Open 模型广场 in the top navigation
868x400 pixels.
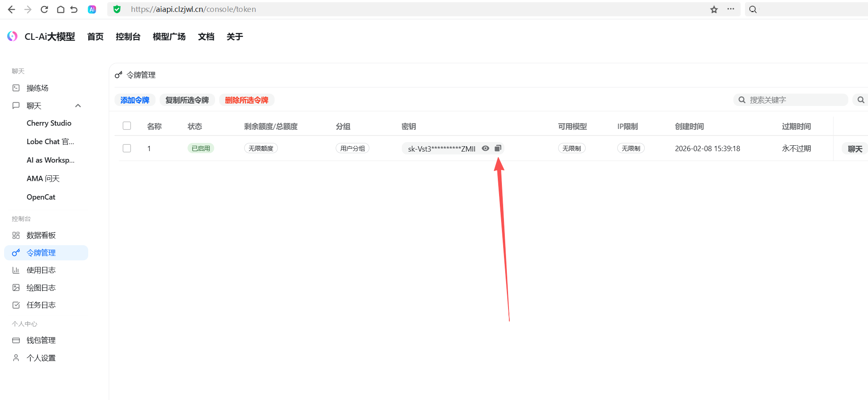169,37
